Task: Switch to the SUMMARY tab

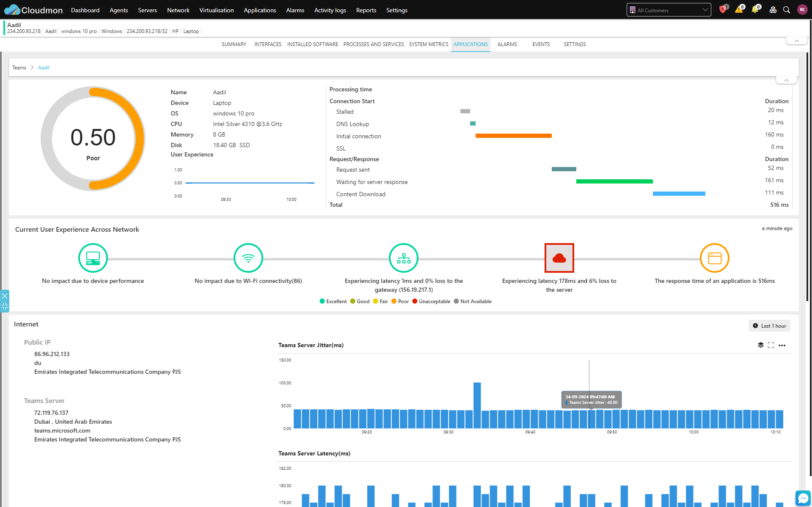Action: click(234, 44)
